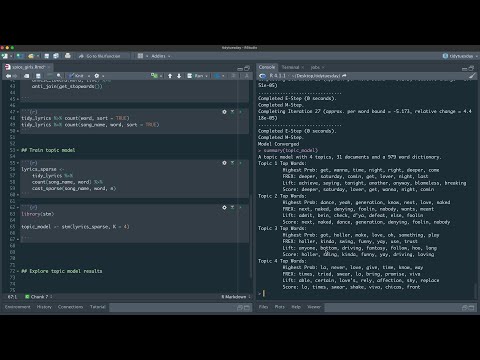Open the Run dropdown menu
Screen dimensions: 480x360
207,76
